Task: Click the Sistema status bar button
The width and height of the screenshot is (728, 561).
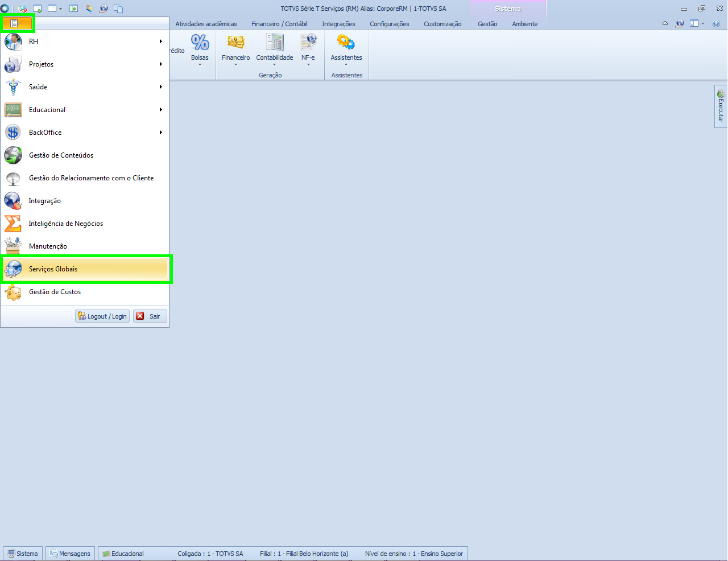Action: click(x=23, y=554)
